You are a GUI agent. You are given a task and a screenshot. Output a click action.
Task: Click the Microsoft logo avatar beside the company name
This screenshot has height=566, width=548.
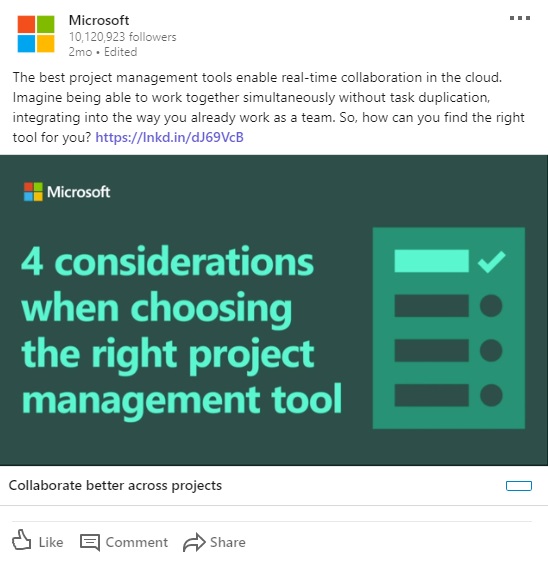click(36, 34)
